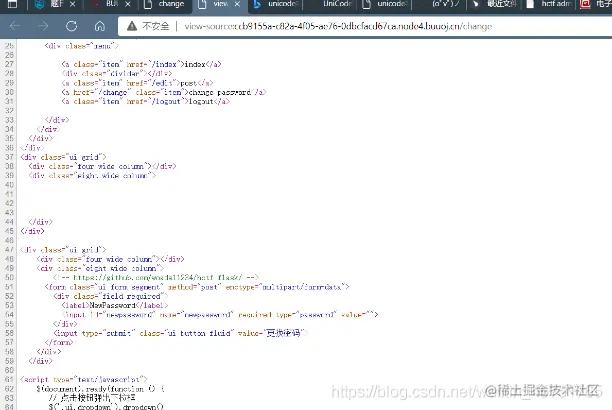Image resolution: width=612 pixels, height=410 pixels.
Task: Refresh the view-source page
Action: tap(71, 26)
